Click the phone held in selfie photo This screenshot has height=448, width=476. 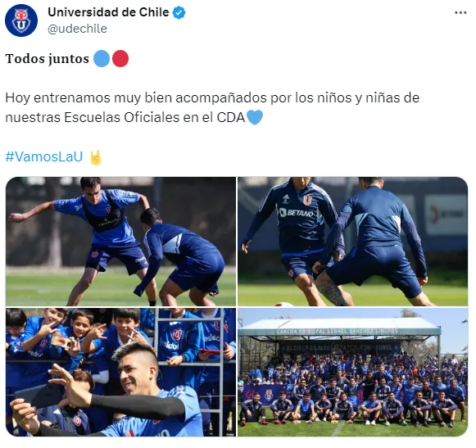tap(39, 396)
